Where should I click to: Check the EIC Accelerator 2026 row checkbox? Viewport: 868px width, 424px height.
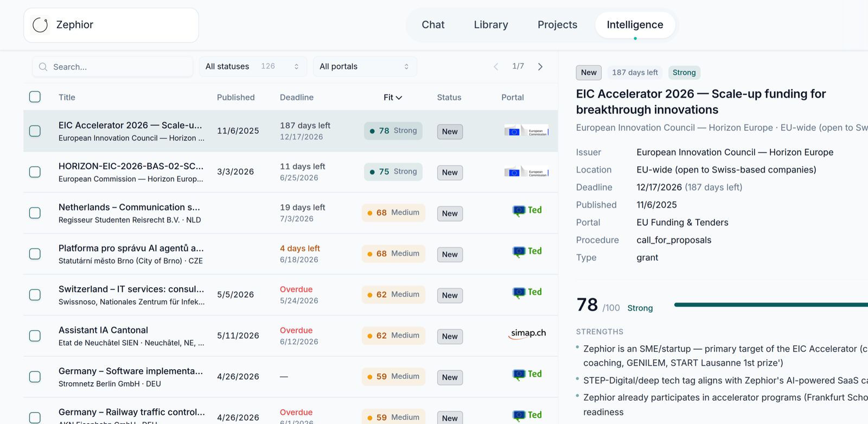point(35,131)
